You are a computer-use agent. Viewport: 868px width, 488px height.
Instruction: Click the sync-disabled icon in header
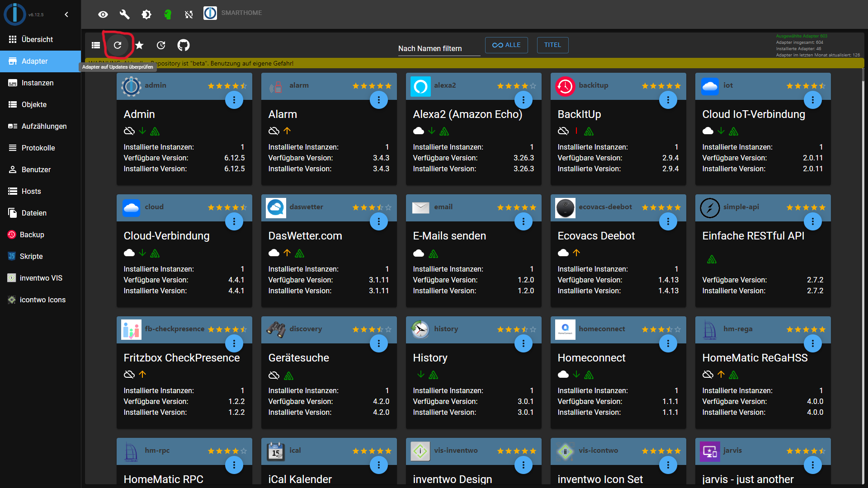(x=189, y=14)
